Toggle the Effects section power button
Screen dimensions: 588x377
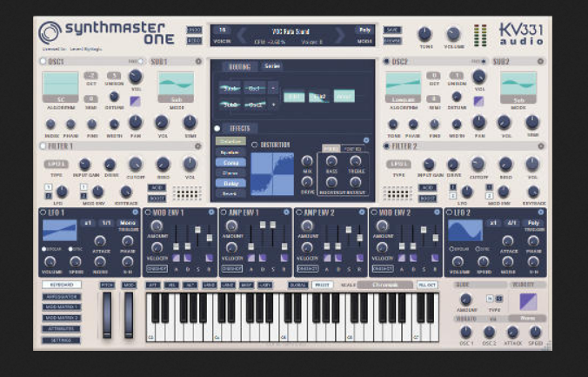[x=217, y=128]
